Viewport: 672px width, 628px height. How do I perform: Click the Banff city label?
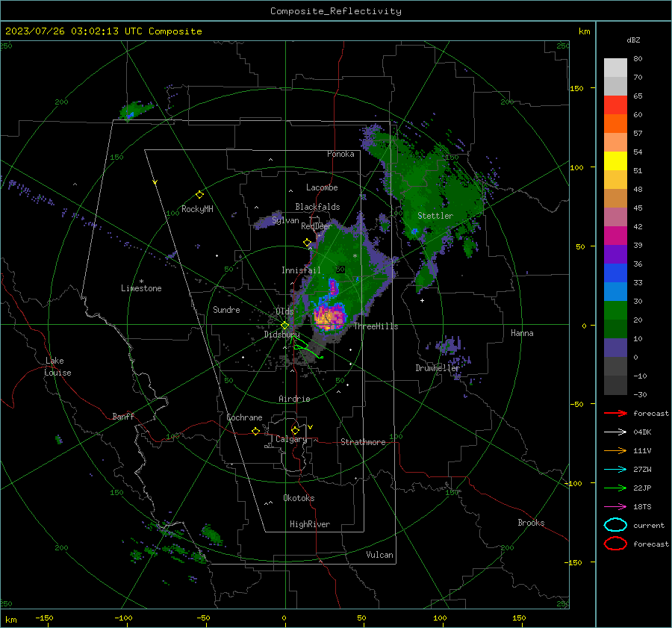click(123, 416)
